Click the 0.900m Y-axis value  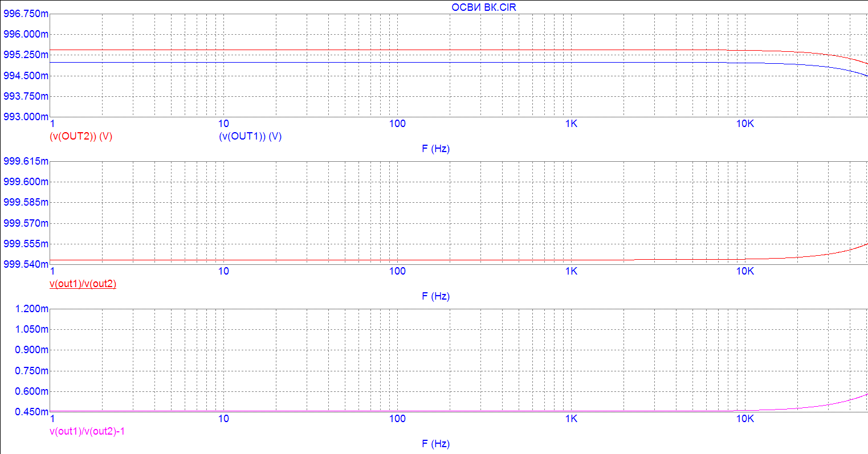coord(32,350)
